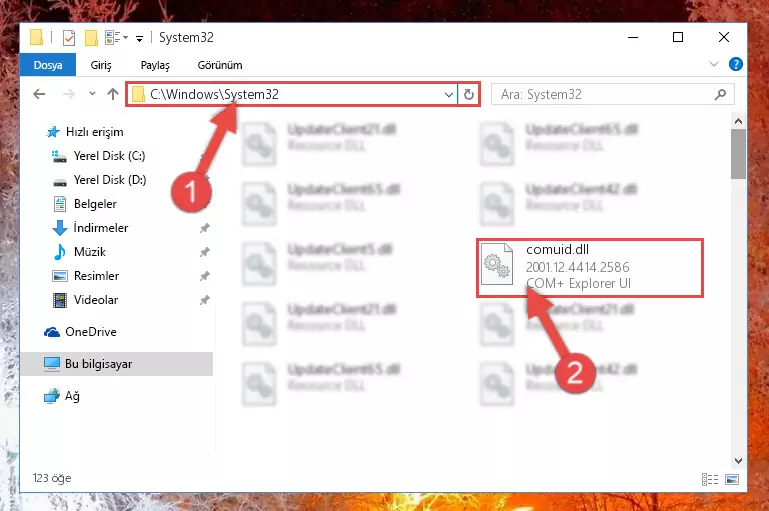The height and width of the screenshot is (511, 769).
Task: Open Belgeler folder in sidebar
Action: pyautogui.click(x=85, y=204)
